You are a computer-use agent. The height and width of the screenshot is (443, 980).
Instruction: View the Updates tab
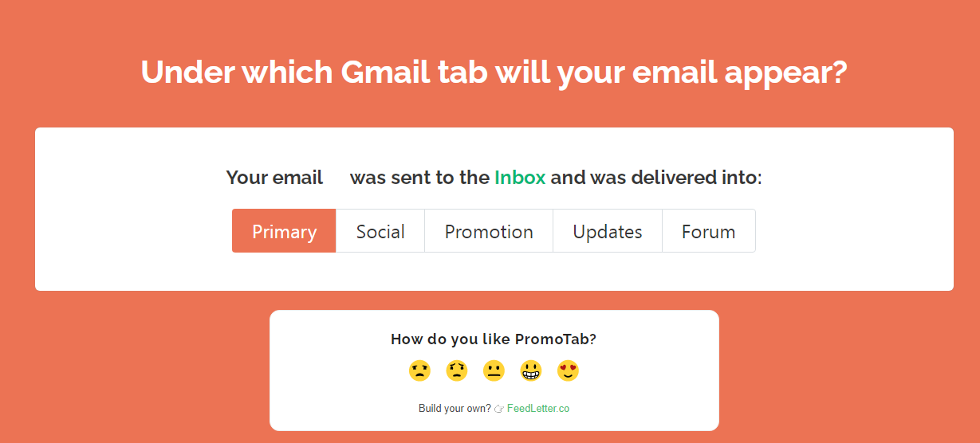click(x=608, y=231)
